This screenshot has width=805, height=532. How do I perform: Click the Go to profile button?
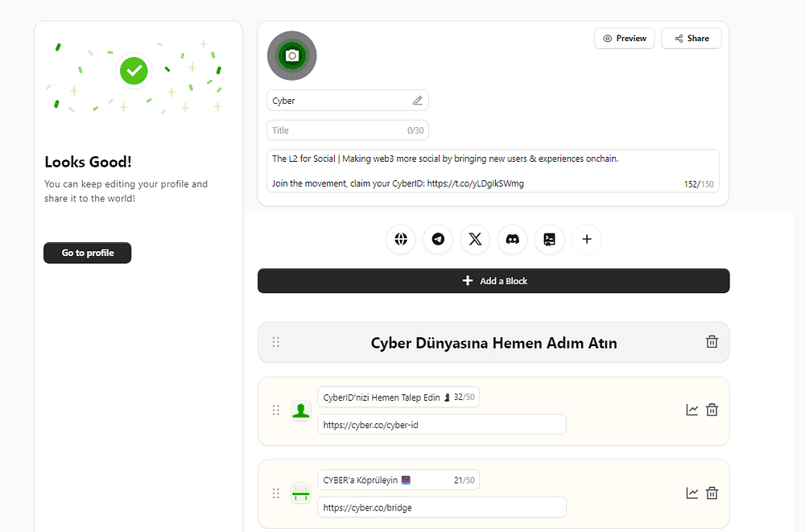tap(87, 253)
